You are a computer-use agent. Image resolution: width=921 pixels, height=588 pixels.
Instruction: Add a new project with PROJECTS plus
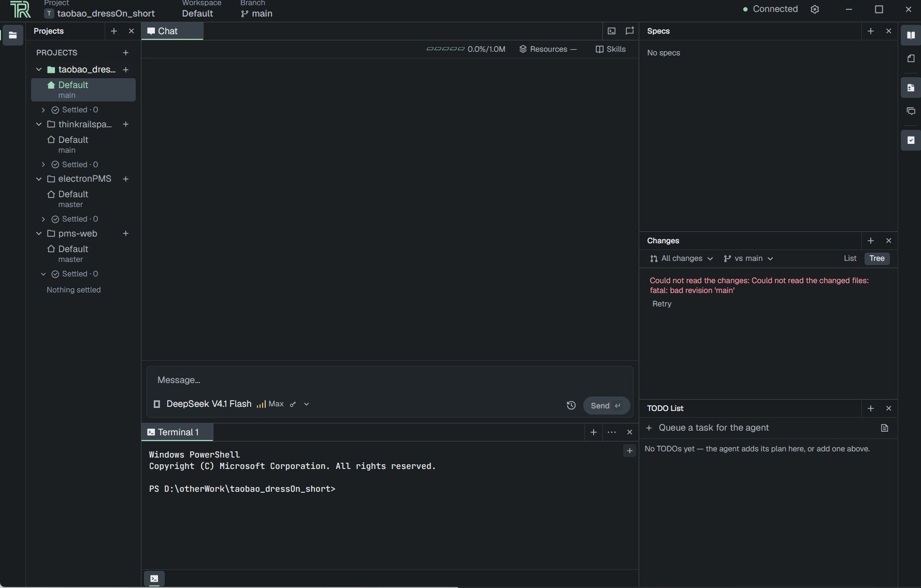[125, 53]
